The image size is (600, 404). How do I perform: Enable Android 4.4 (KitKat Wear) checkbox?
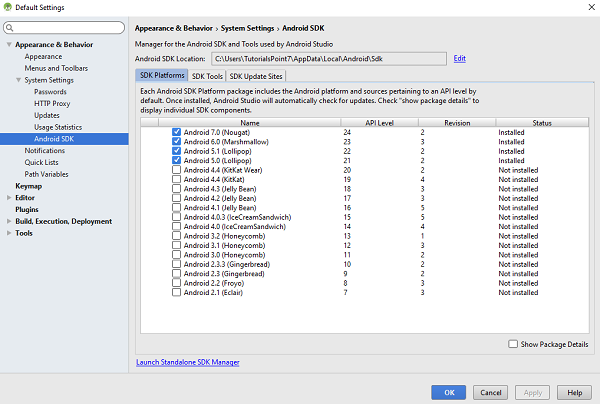(177, 170)
